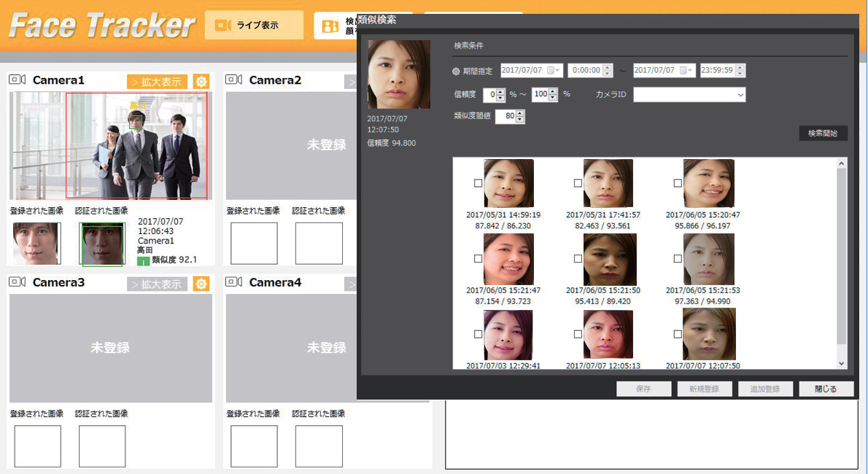Click the 検索開始 button
The height and width of the screenshot is (474, 868).
(x=823, y=133)
